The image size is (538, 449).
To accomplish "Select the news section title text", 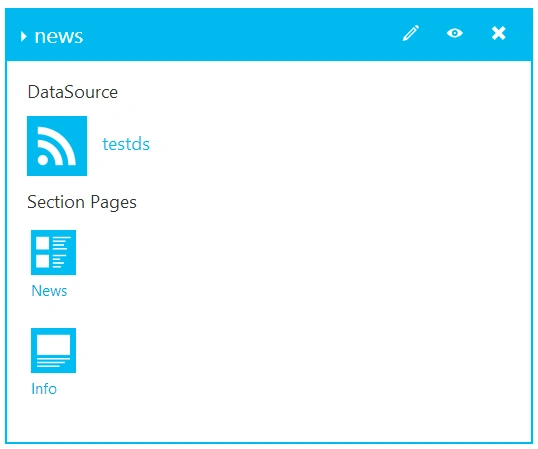I will pos(59,36).
